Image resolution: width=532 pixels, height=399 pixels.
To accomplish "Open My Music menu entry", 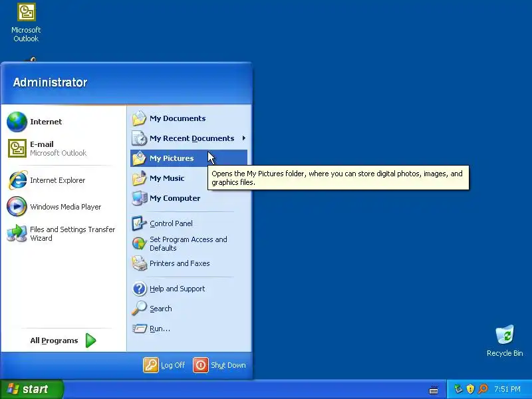I will 189,178.
